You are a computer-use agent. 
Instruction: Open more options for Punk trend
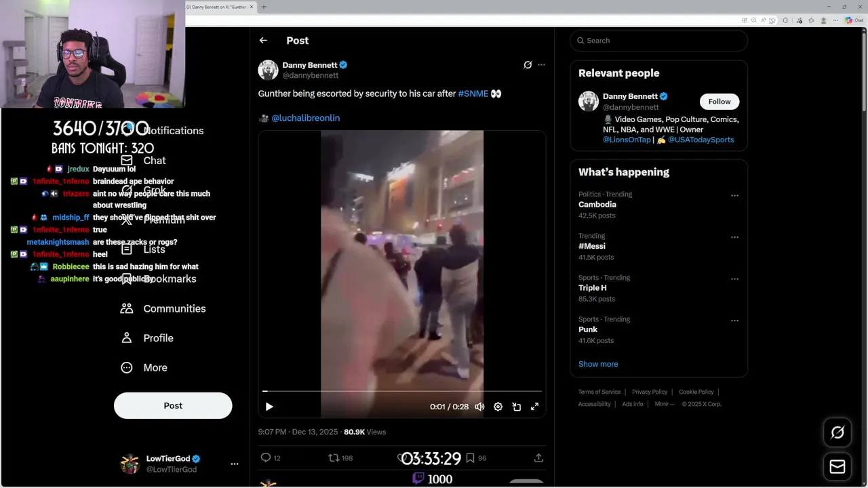[734, 320]
